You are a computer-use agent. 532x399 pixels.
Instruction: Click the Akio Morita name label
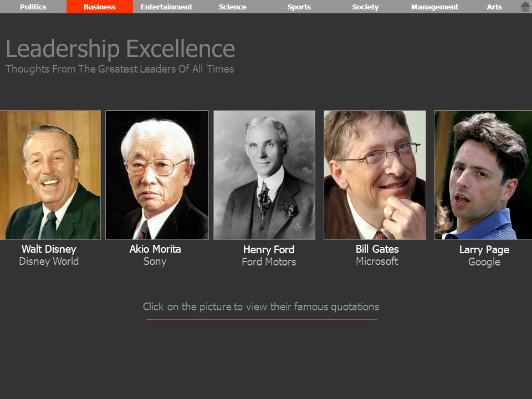click(155, 249)
